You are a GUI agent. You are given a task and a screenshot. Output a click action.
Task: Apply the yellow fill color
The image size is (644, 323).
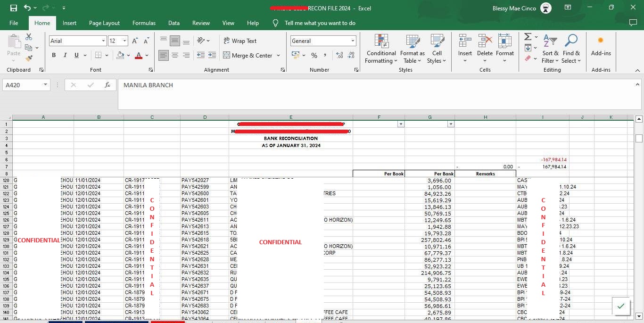[119, 55]
